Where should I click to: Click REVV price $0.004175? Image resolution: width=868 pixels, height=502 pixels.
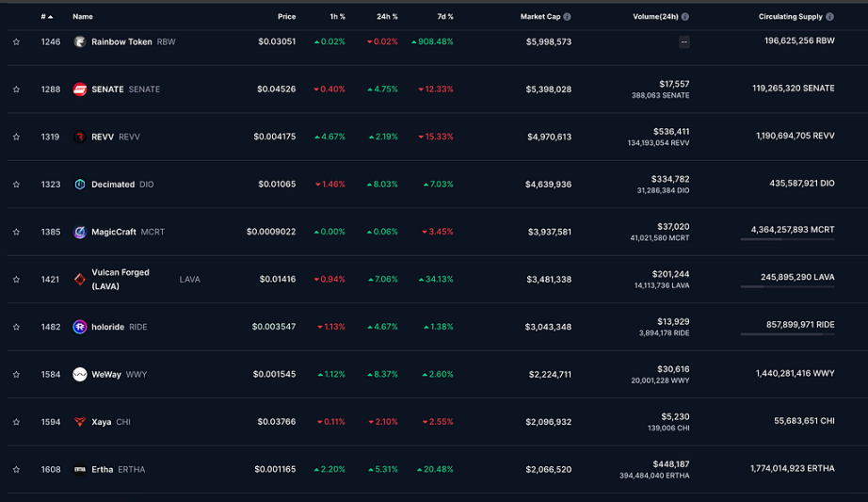275,137
